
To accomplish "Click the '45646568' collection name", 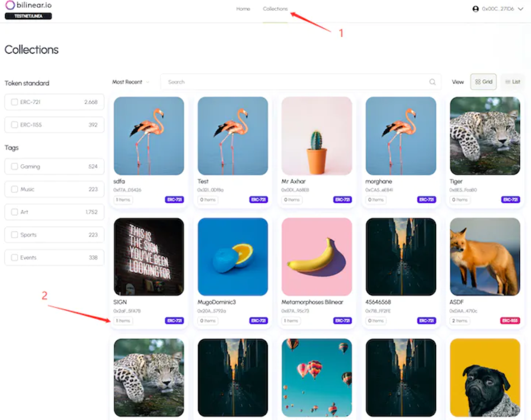I will (x=378, y=302).
